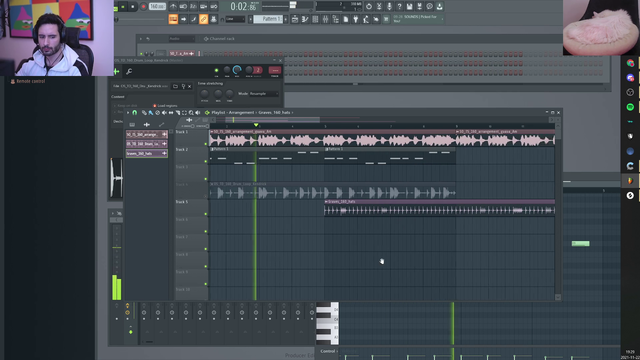640x360 pixels.
Task: Click the green channel enable LED in sampler
Action: coord(216,71)
